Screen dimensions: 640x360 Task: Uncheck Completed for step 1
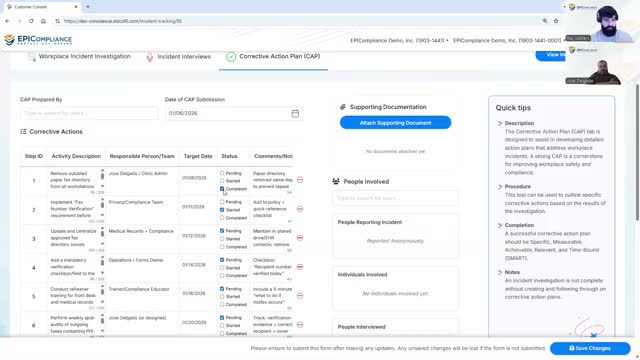[x=222, y=189]
